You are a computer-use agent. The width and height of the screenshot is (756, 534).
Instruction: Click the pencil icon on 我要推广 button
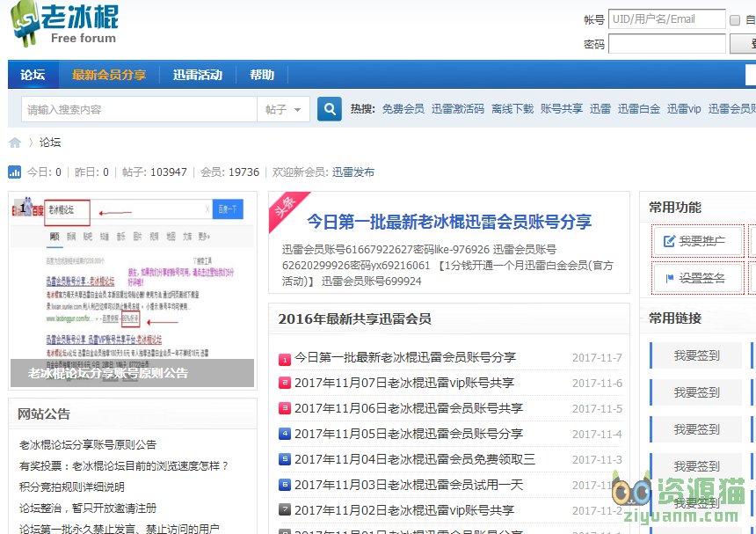click(670, 240)
